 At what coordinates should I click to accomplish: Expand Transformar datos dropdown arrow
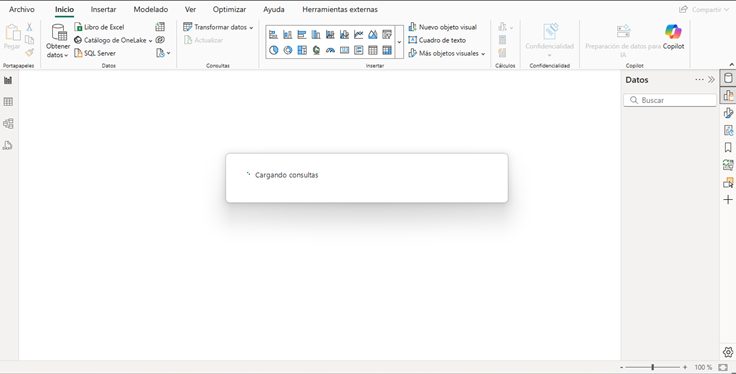tap(251, 28)
